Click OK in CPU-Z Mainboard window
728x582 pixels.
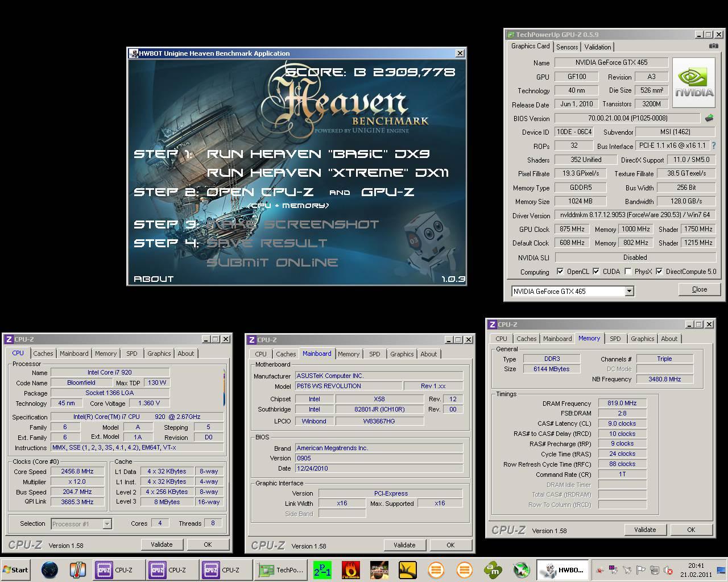click(450, 545)
